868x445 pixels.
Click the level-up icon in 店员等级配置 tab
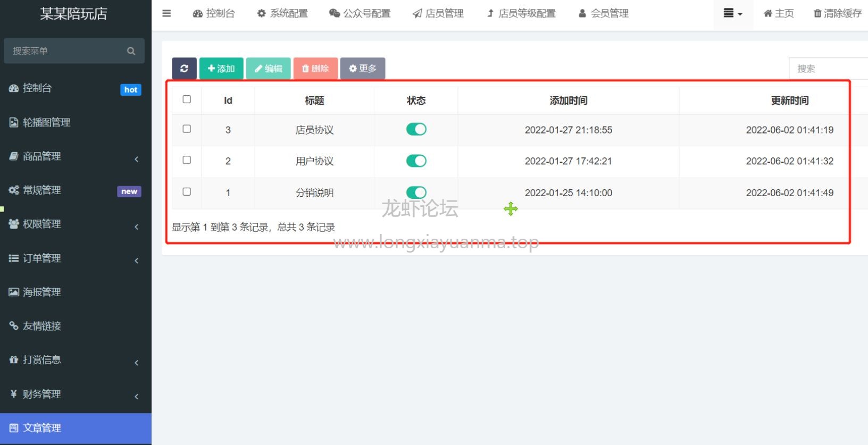click(490, 13)
